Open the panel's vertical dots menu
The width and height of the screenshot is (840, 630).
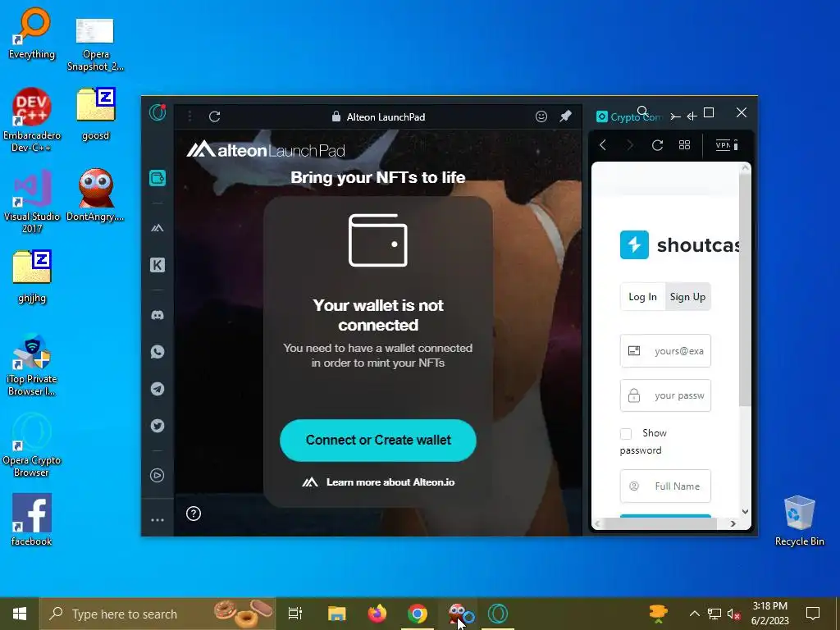coord(189,116)
